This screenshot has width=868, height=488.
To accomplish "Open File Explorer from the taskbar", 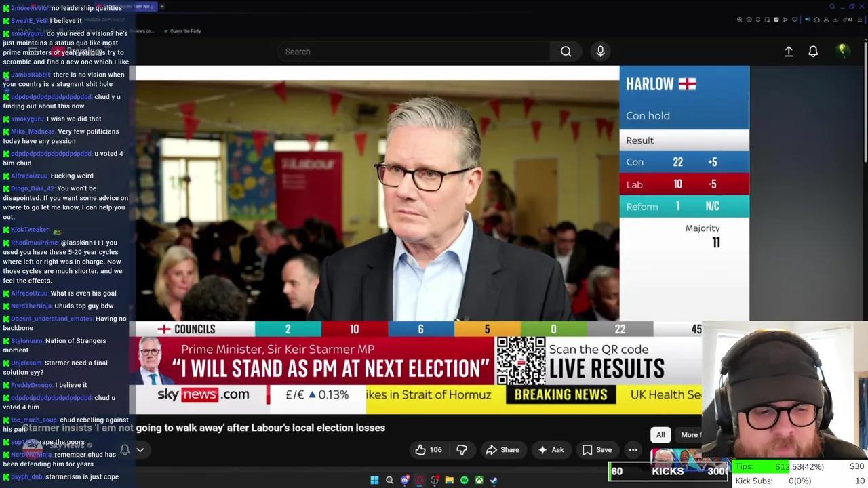I will point(449,481).
